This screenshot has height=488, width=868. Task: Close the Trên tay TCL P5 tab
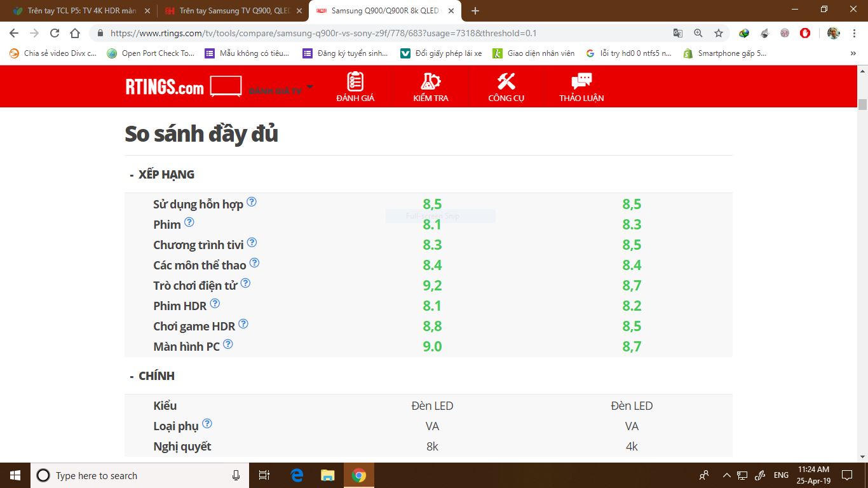tap(147, 11)
